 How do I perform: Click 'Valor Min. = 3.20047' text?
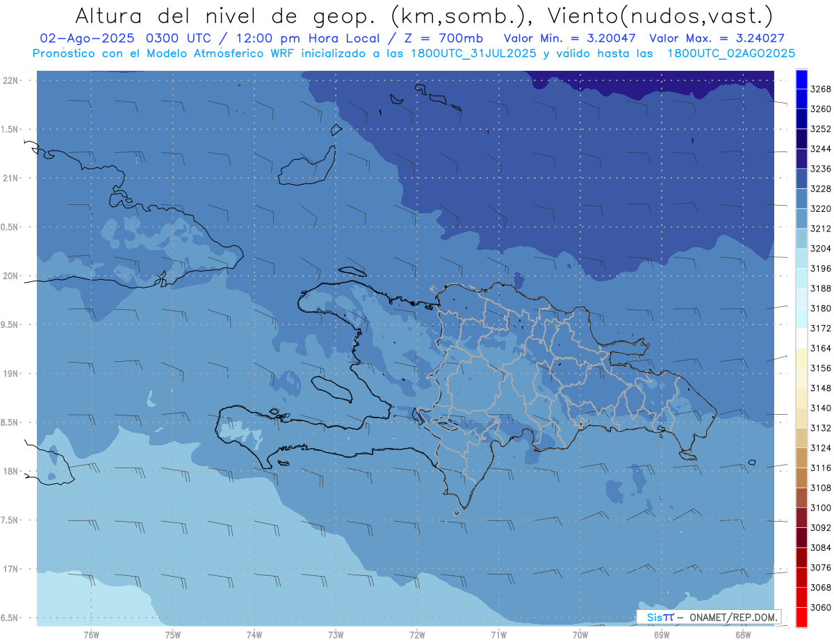tap(569, 39)
